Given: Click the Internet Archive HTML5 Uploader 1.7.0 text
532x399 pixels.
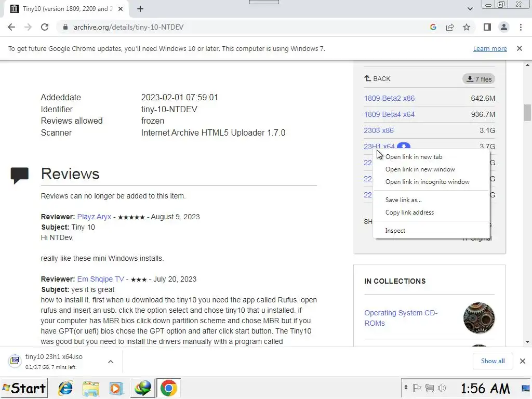Looking at the screenshot, I should [213, 132].
